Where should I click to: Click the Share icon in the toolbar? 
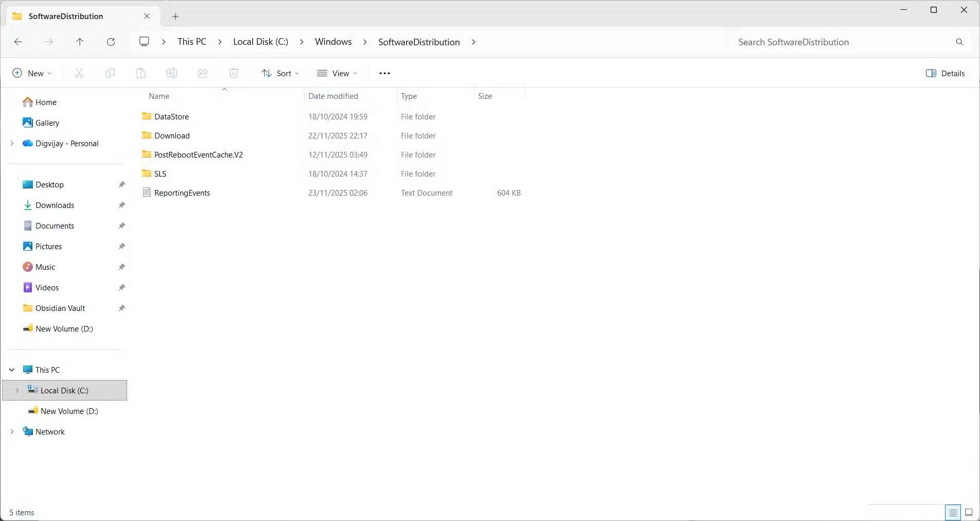point(202,73)
